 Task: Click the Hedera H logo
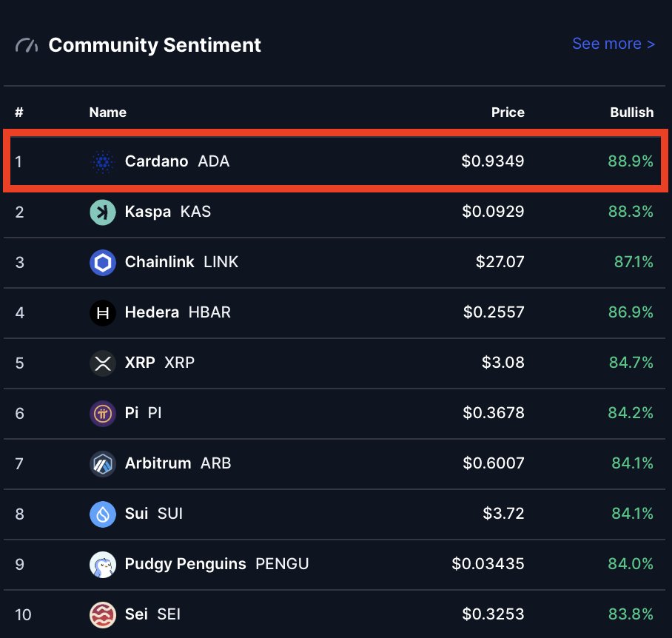[103, 313]
